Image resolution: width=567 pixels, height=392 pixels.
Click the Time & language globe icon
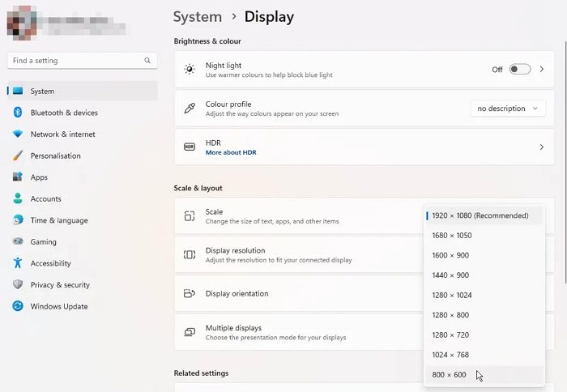coord(18,219)
